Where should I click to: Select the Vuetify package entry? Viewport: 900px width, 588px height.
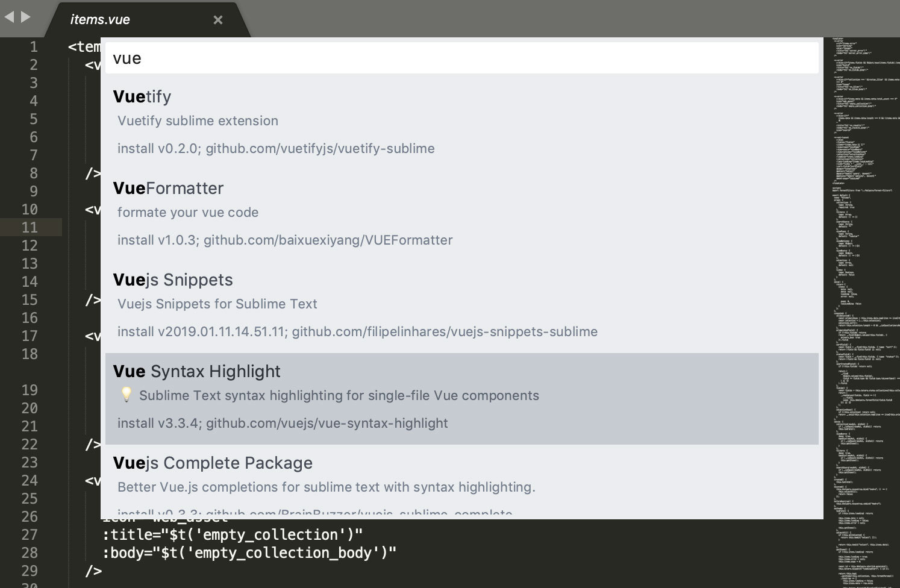tap(142, 96)
